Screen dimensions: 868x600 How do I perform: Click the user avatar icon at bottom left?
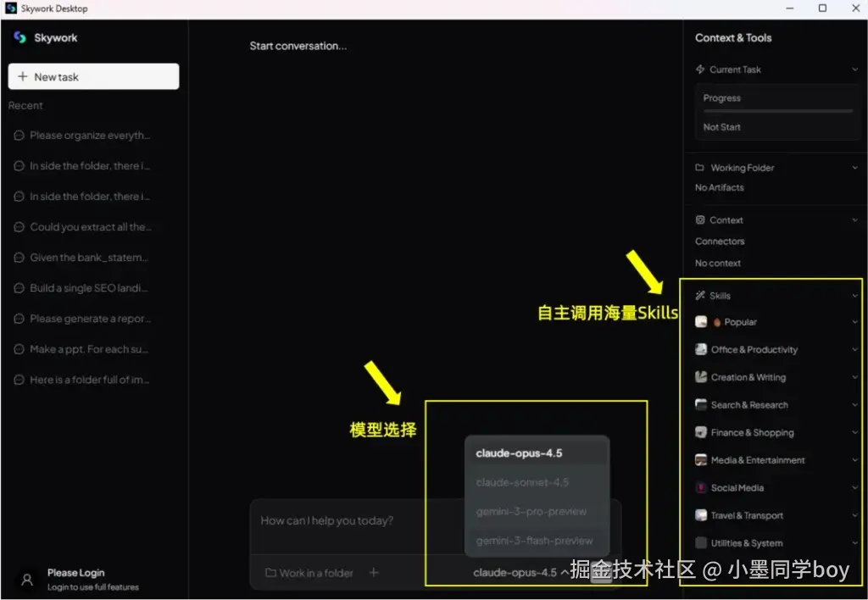(x=26, y=580)
